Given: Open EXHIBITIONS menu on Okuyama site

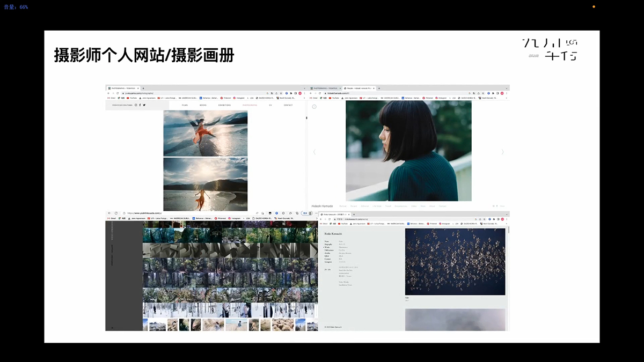Looking at the screenshot, I should click(x=224, y=105).
